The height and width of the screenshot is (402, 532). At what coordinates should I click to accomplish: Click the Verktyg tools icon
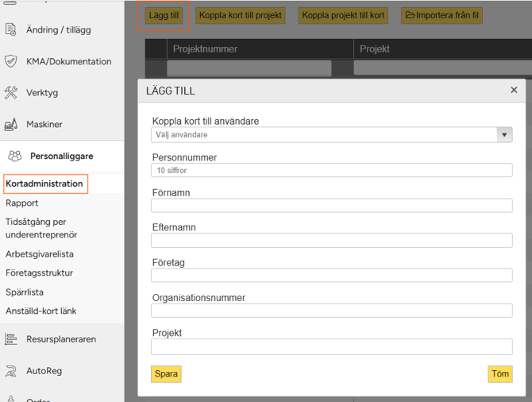(x=11, y=93)
